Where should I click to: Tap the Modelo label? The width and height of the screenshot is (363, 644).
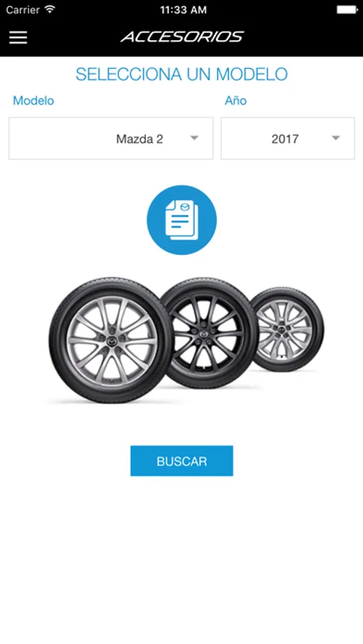pyautogui.click(x=34, y=101)
